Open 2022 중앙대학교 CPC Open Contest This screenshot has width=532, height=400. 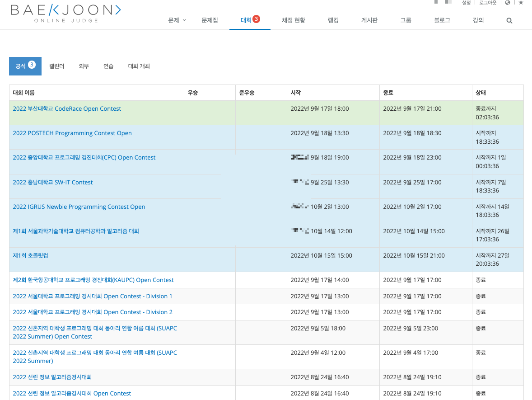[x=84, y=158]
